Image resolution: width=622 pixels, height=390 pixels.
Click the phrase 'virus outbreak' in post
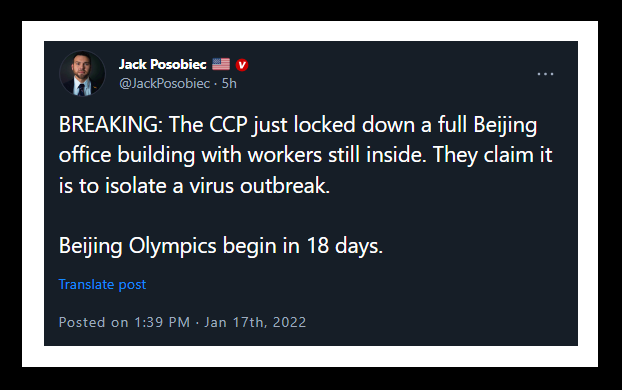(259, 186)
